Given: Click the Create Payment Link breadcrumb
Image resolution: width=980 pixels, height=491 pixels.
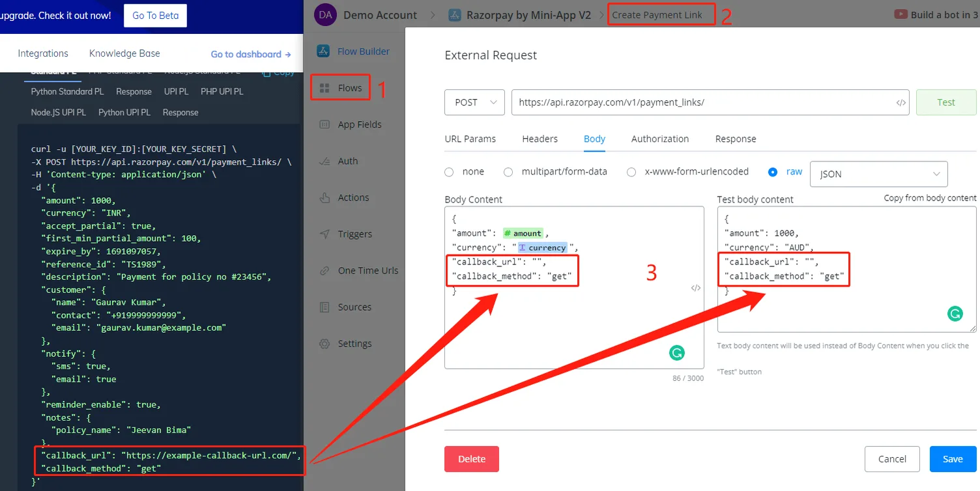Looking at the screenshot, I should 657,15.
